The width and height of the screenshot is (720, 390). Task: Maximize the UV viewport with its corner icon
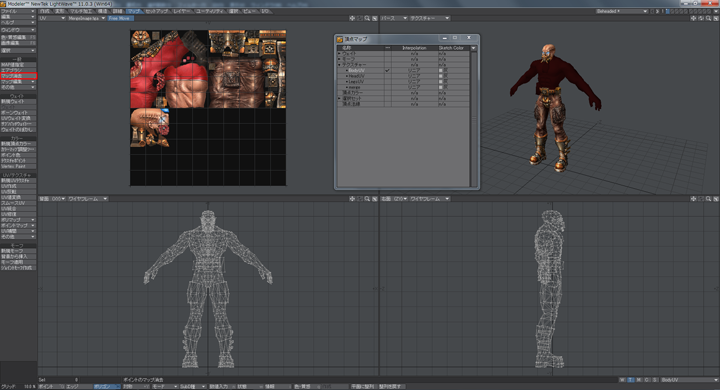click(x=375, y=18)
